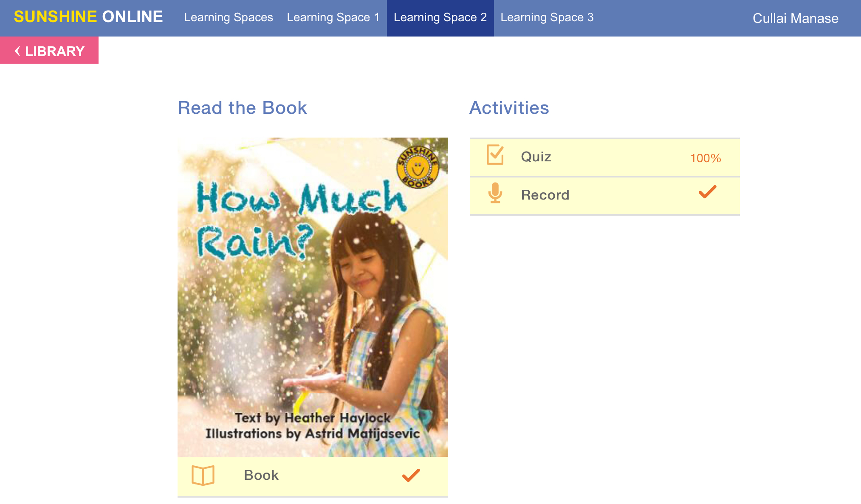Click the How Much Rain? book cover
Image resolution: width=861 pixels, height=504 pixels.
(313, 297)
